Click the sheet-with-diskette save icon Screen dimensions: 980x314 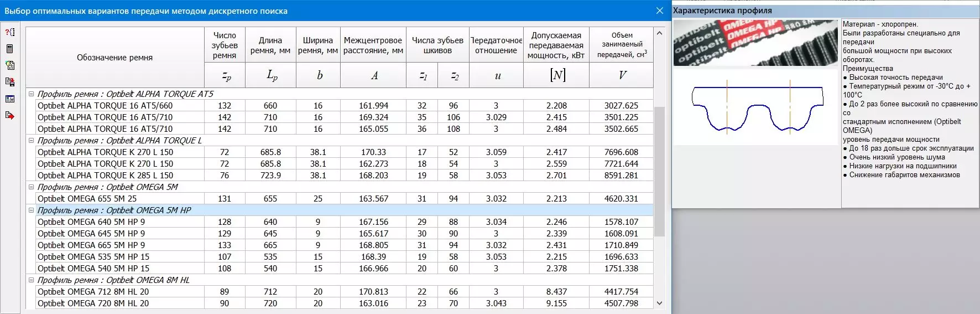coord(9,82)
